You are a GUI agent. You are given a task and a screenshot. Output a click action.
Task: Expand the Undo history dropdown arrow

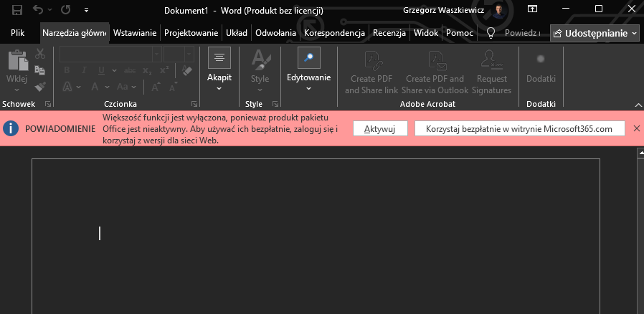click(x=49, y=10)
